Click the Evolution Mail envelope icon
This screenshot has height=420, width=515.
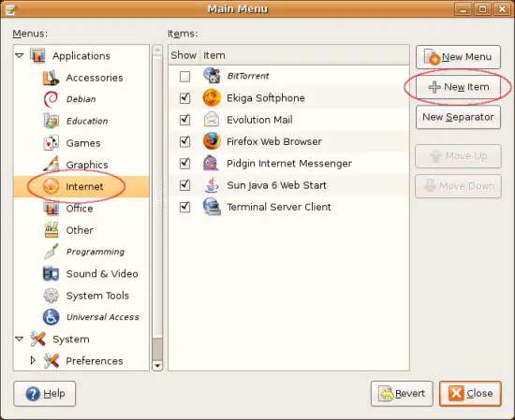pos(212,120)
